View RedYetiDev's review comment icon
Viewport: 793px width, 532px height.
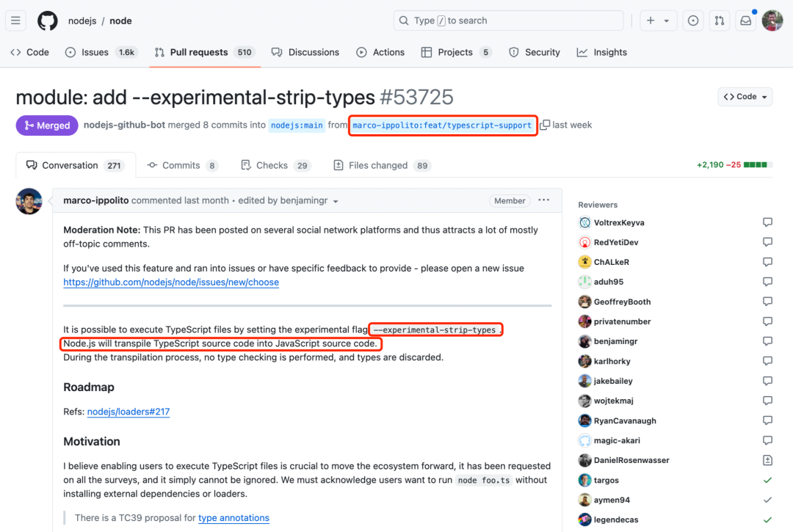(767, 242)
